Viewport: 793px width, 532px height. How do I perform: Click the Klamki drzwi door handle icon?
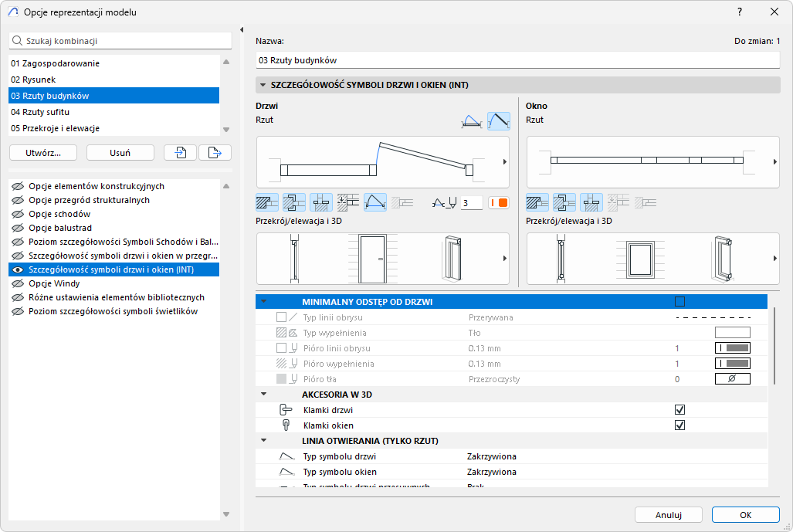click(286, 410)
